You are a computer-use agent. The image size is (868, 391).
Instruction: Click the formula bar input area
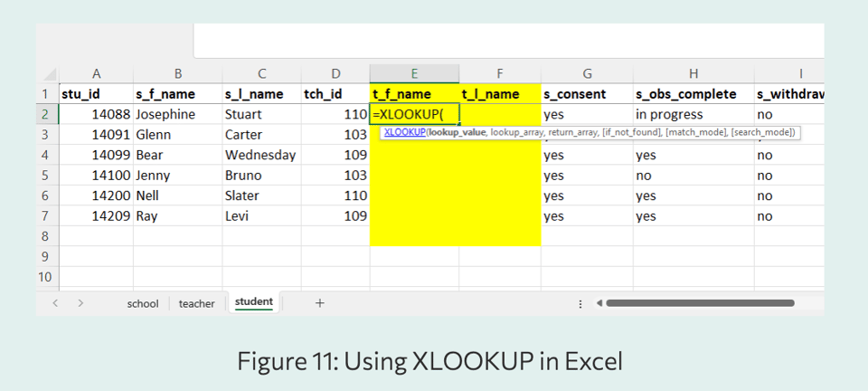click(506, 42)
